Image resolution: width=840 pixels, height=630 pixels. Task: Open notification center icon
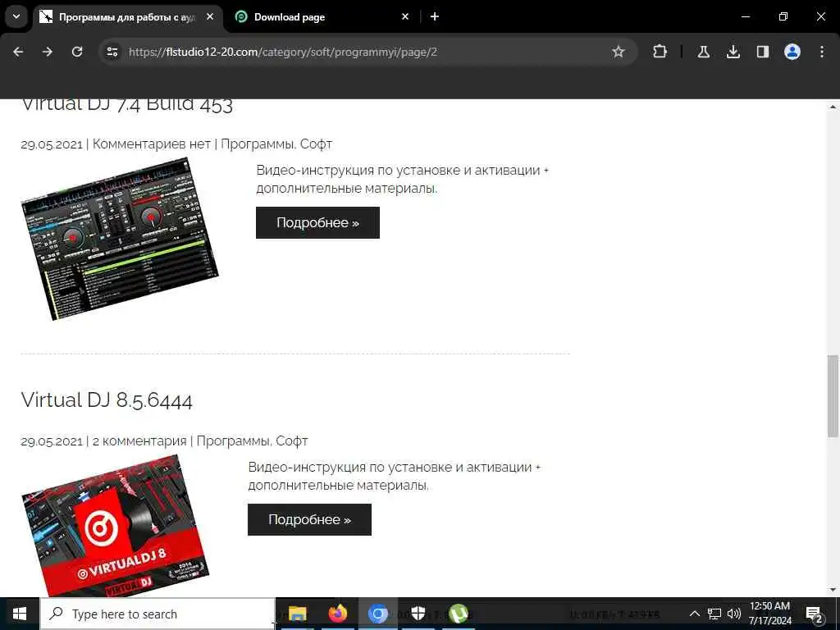(815, 614)
